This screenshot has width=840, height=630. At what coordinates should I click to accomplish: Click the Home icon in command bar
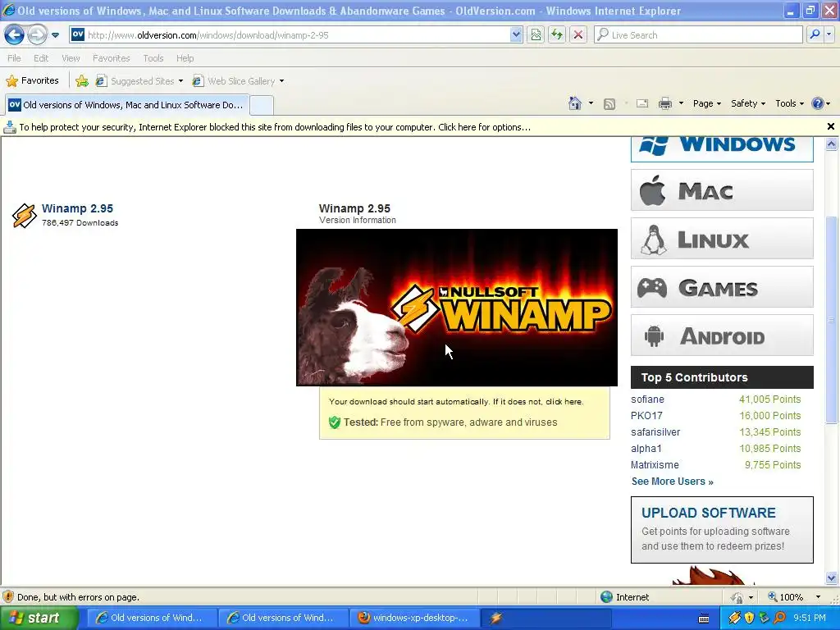(x=575, y=103)
